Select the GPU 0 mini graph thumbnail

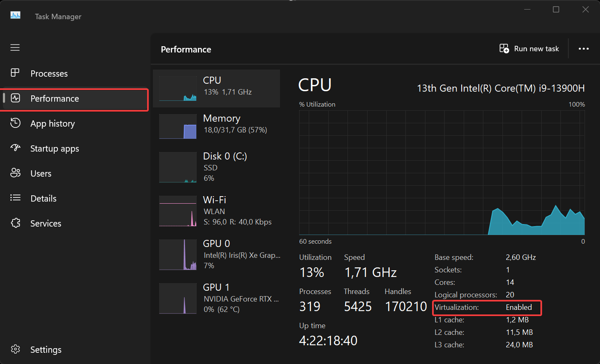point(178,255)
